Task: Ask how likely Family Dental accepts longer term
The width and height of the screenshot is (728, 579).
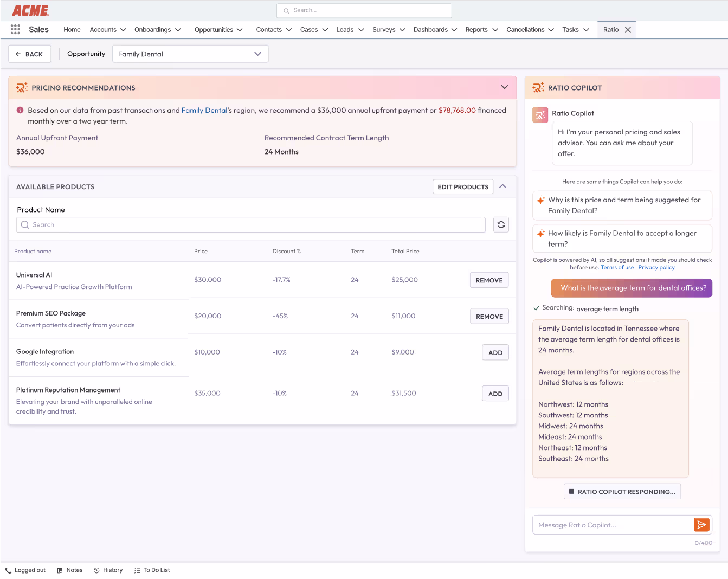Action: click(622, 239)
